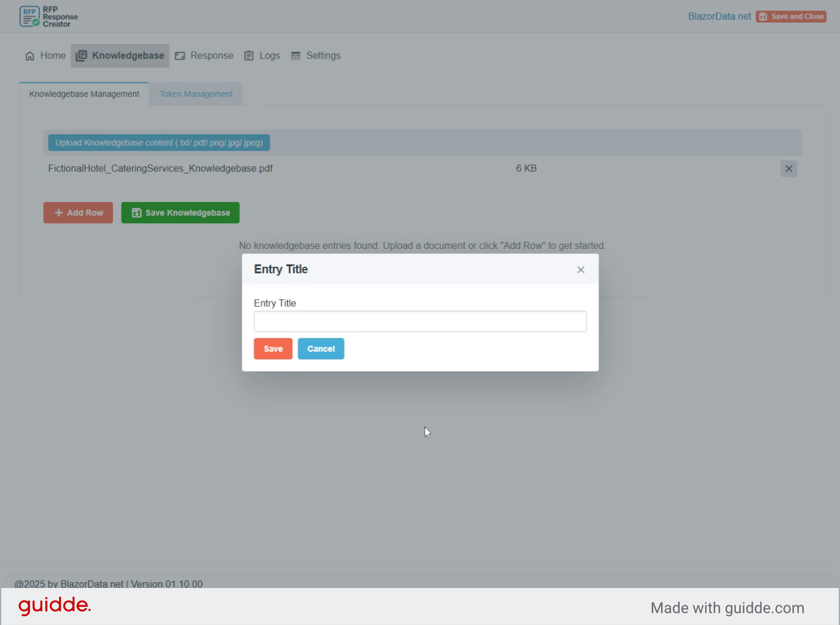Click the save icon on Save Knowledgebase
This screenshot has height=625, width=840.
pyautogui.click(x=136, y=212)
